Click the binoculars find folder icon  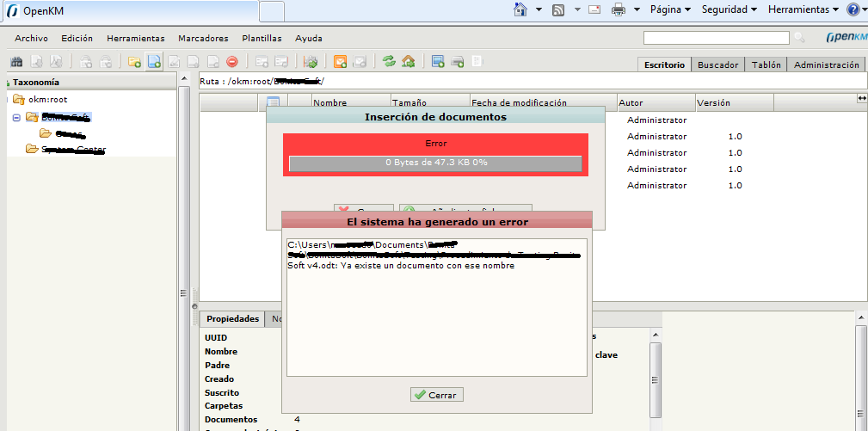(16, 61)
